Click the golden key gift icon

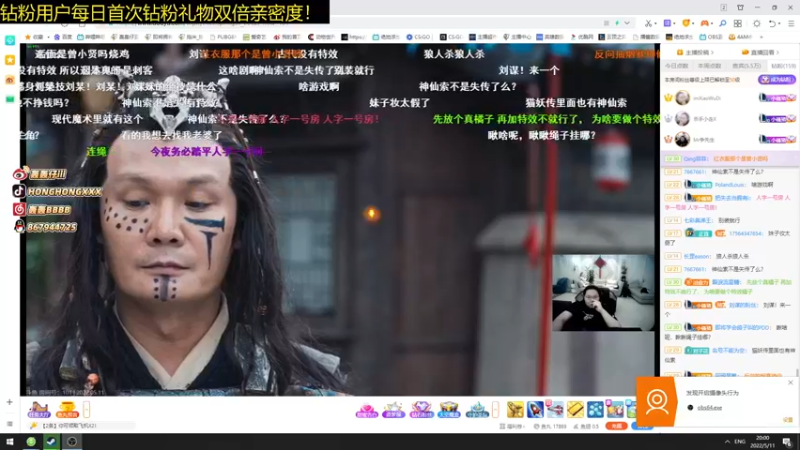[x=515, y=409]
